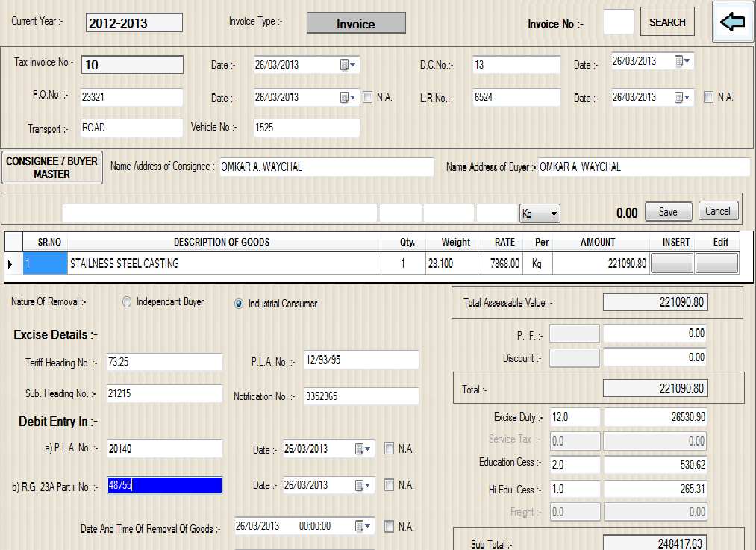Click the 28.100 weight cell
The image size is (756, 550).
(x=452, y=263)
